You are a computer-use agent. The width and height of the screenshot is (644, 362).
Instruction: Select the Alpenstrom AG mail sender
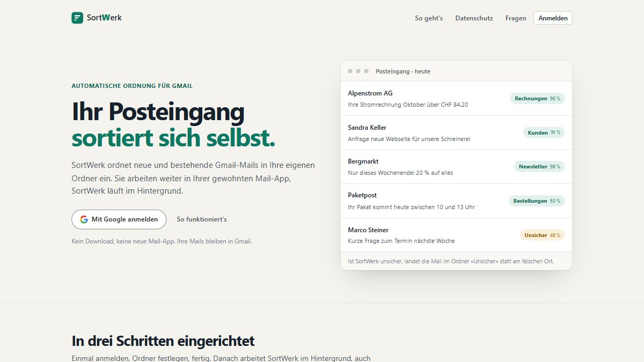[370, 93]
